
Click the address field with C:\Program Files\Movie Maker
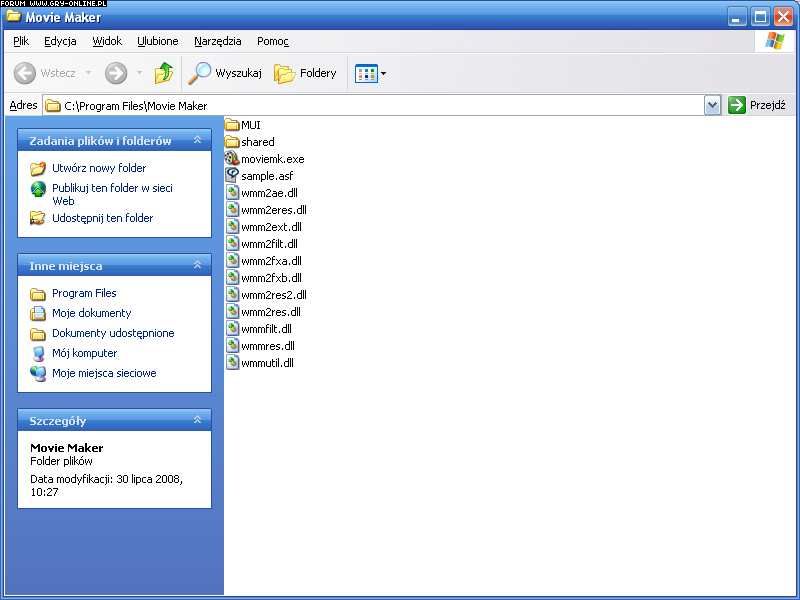[373, 106]
